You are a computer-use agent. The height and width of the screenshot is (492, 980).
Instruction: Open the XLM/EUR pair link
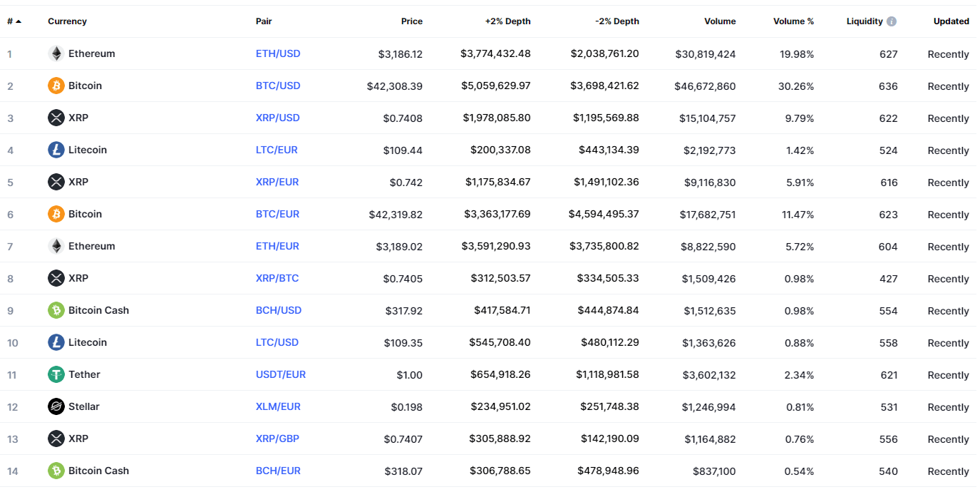point(278,406)
